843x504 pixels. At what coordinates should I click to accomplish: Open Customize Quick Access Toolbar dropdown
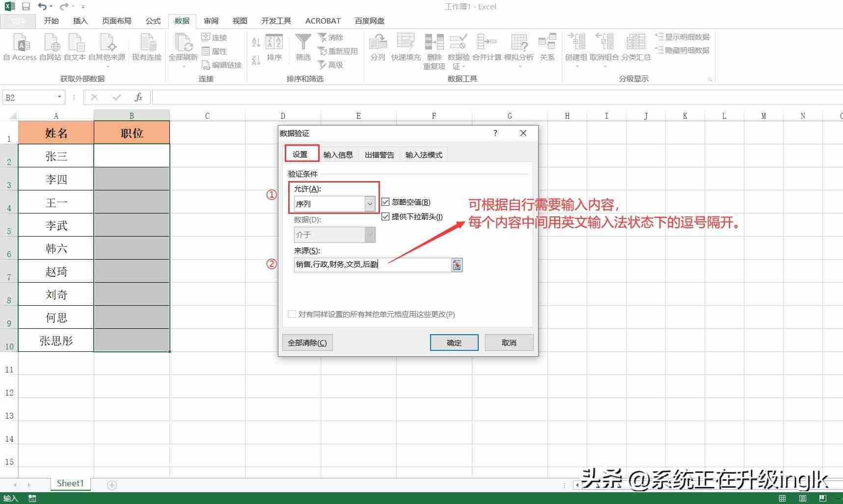coord(83,7)
